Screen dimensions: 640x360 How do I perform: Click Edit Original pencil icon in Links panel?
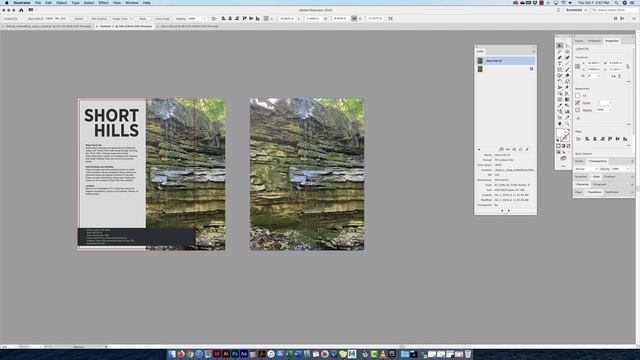[527, 149]
